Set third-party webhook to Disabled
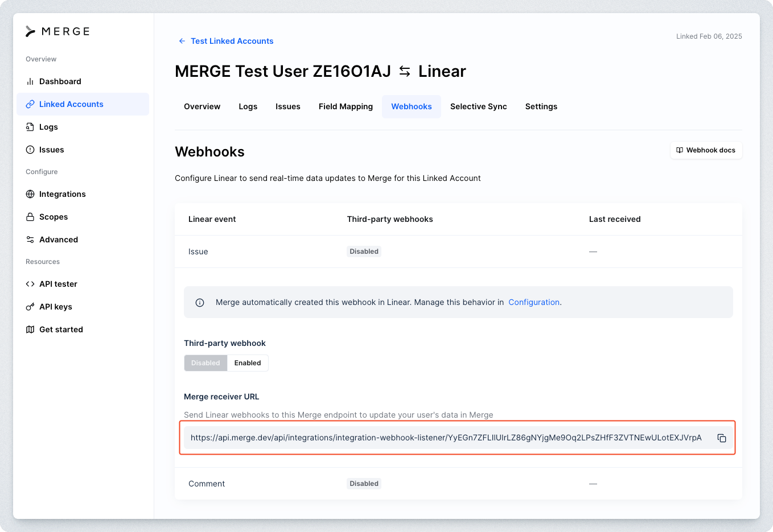This screenshot has height=532, width=773. 205,363
